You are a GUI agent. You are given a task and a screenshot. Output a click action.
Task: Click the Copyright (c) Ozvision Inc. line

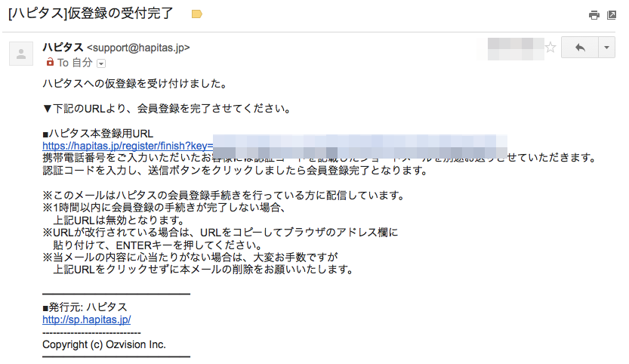point(104,344)
